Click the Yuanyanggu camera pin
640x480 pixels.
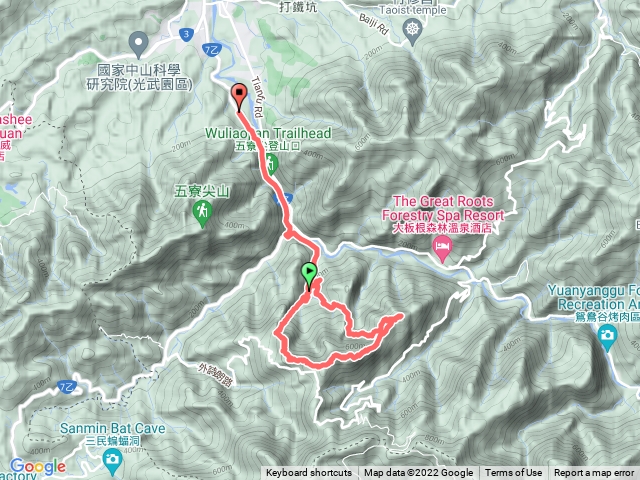click(607, 338)
